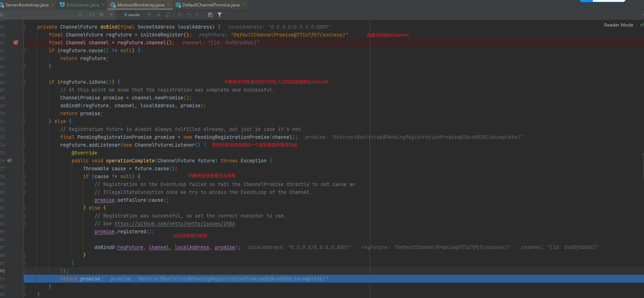Screen dimensions: 644x298
Task: Click the 'return regFuture;' statement
Action: pos(85,58)
